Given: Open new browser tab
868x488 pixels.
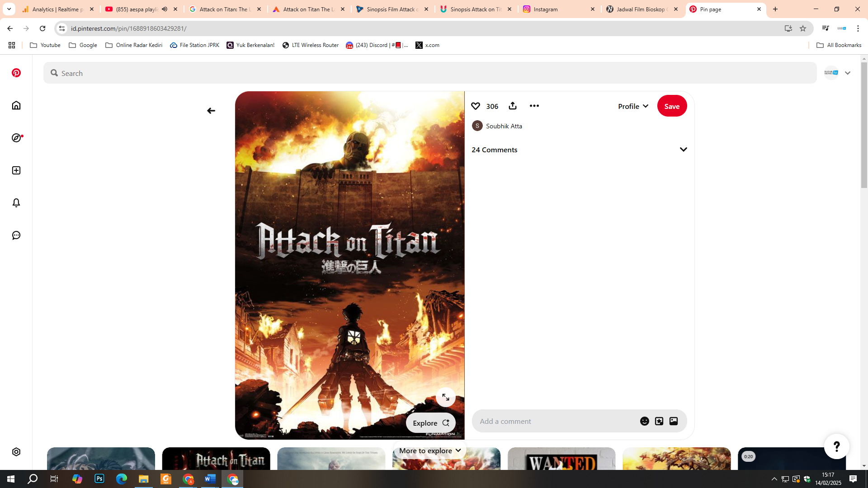Looking at the screenshot, I should (775, 9).
